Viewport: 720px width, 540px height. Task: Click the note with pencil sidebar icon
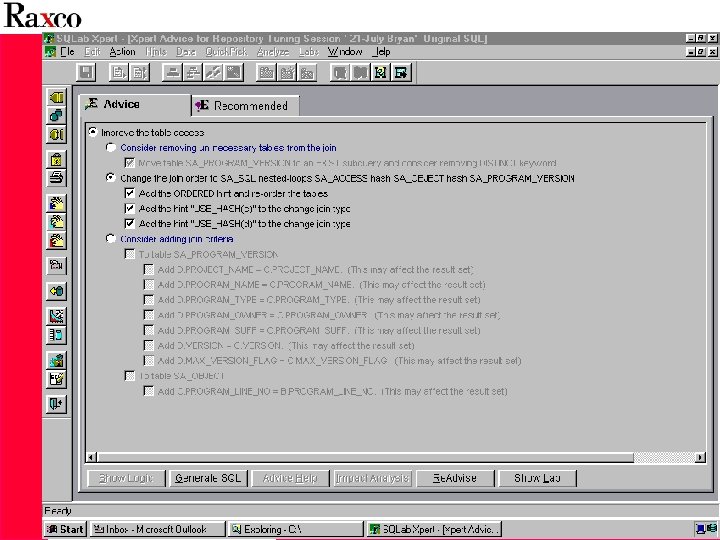coord(56,379)
